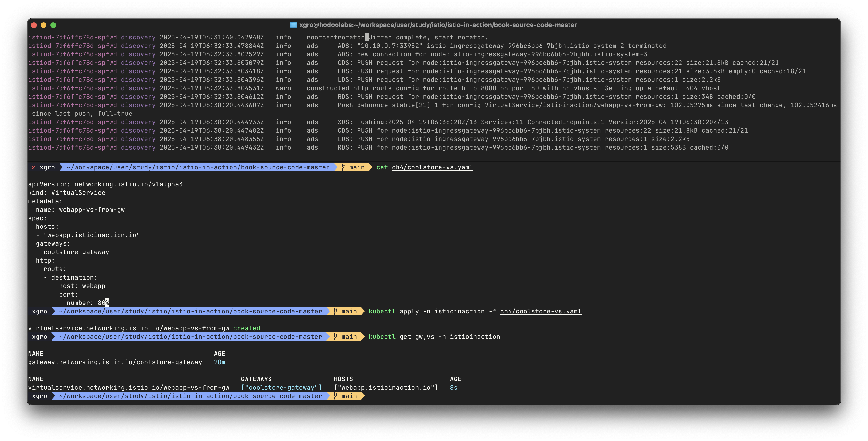Click the '["coolstore-gateway"]' gateways cell
The height and width of the screenshot is (441, 868).
tap(281, 388)
